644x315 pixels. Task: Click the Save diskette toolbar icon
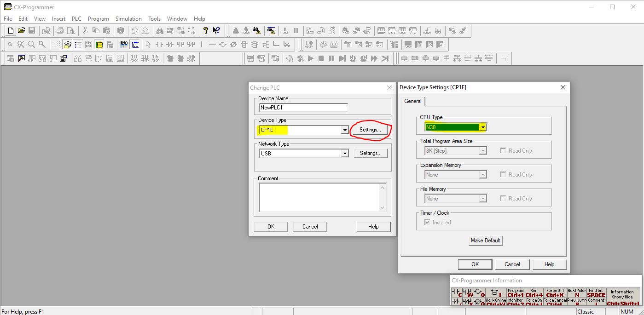[32, 31]
